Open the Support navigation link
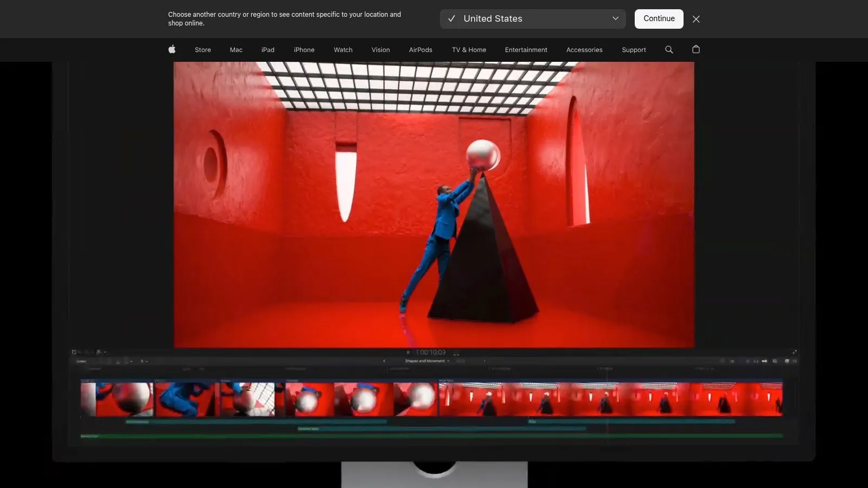This screenshot has width=868, height=488. [x=634, y=50]
